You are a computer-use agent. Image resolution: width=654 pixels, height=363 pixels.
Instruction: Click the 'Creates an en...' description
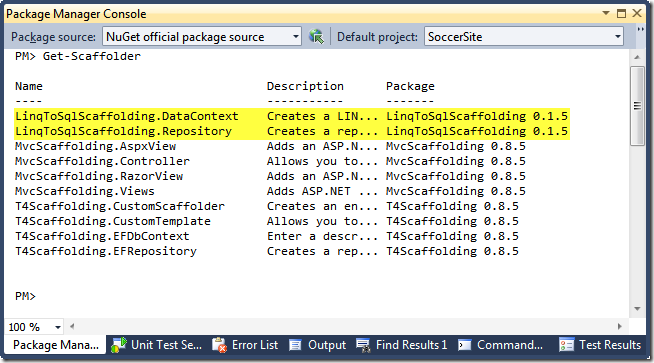click(322, 206)
